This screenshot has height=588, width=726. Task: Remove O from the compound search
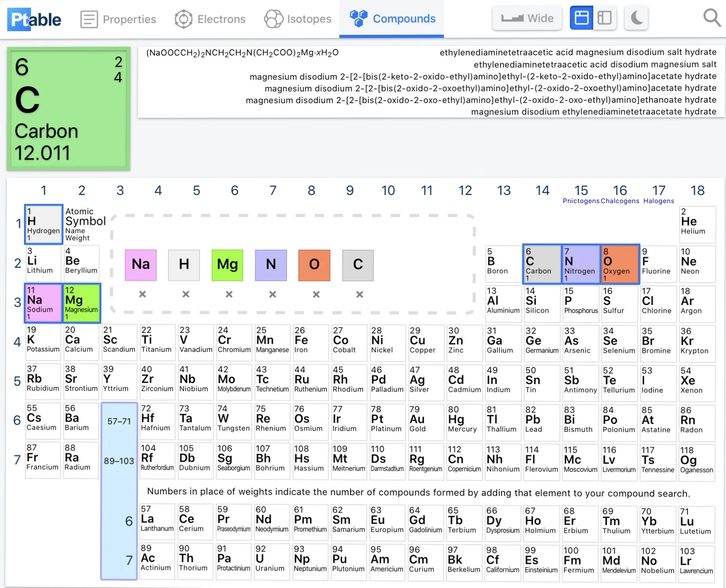pyautogui.click(x=316, y=294)
